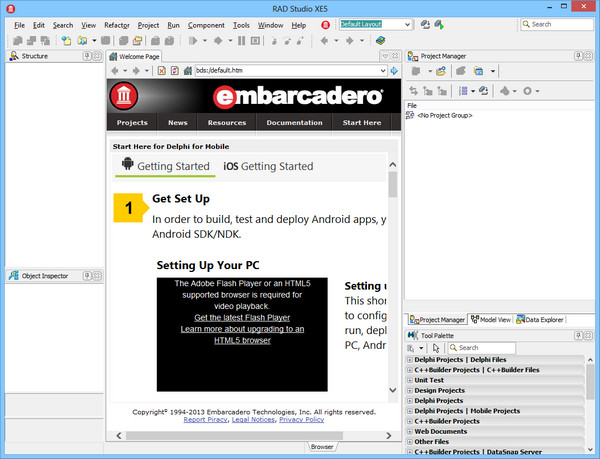Open the Refactor menu
600x459 pixels.
pyautogui.click(x=116, y=24)
